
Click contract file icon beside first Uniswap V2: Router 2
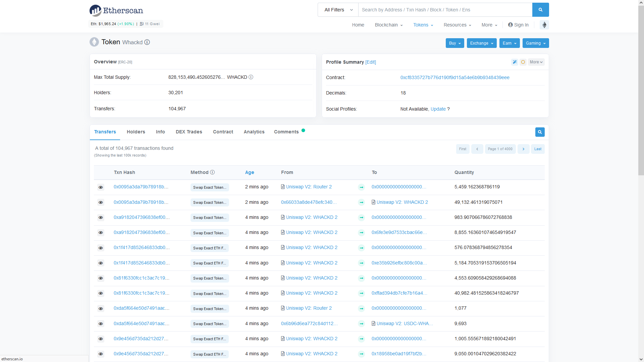coord(283,187)
